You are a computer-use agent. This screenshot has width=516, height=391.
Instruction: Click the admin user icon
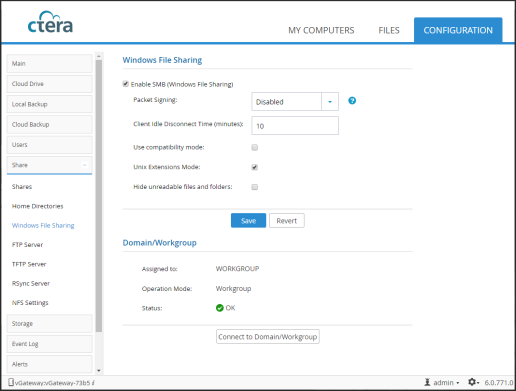427,382
